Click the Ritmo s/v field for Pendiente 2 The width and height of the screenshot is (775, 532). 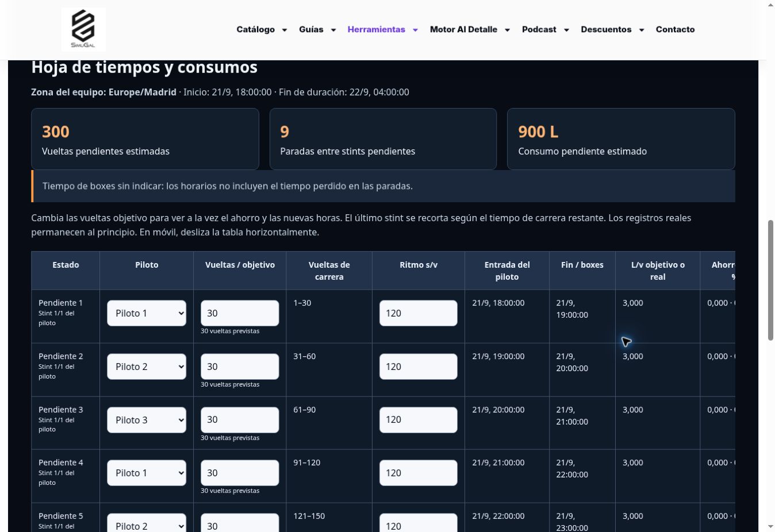419,367
